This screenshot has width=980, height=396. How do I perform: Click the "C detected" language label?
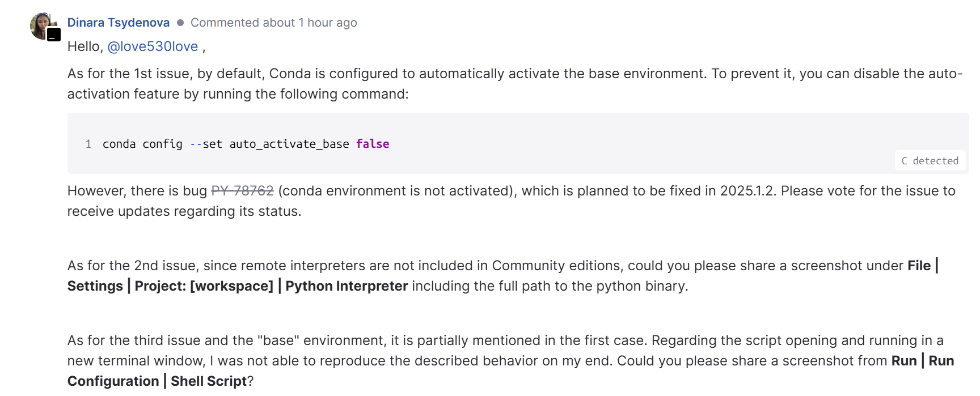tap(930, 161)
